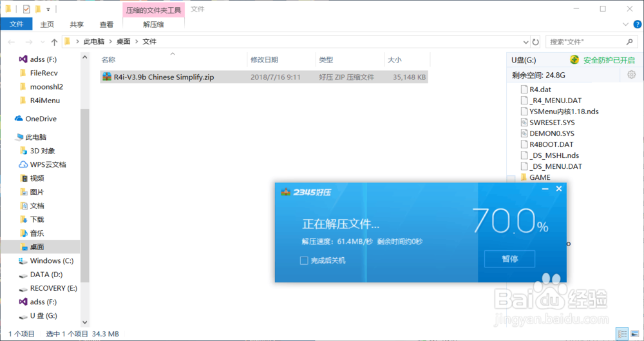This screenshot has width=644, height=341.
Task: Click the search magnifier icon
Action: point(629,42)
